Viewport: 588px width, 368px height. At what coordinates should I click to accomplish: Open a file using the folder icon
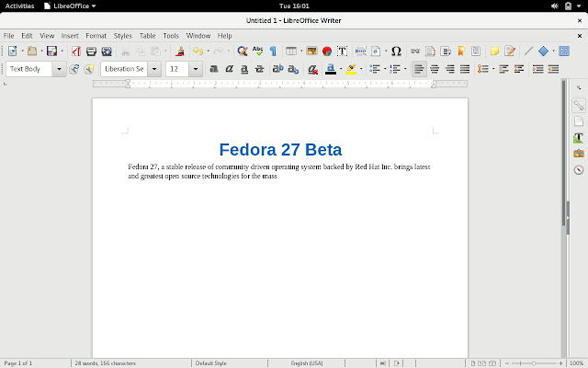pyautogui.click(x=32, y=51)
